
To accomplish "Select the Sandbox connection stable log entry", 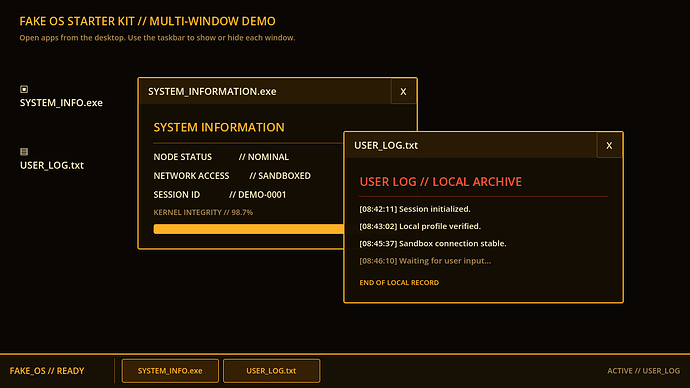I will (433, 243).
